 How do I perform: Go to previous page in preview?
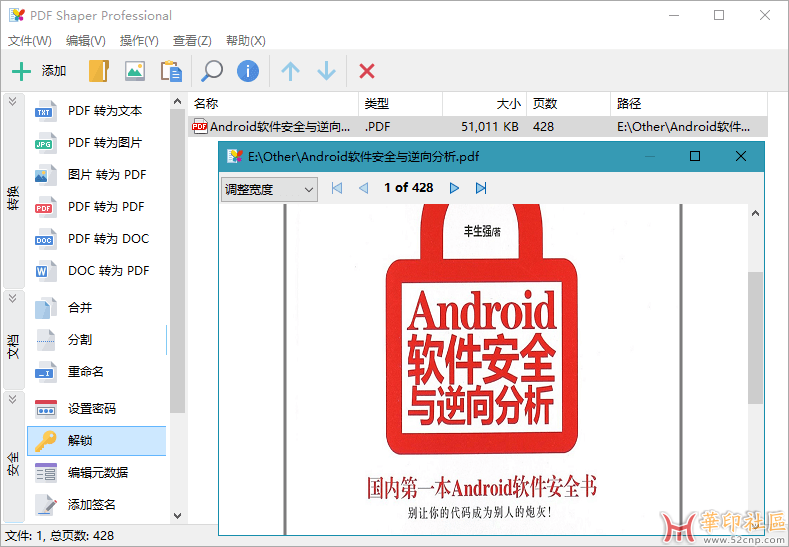click(x=363, y=188)
